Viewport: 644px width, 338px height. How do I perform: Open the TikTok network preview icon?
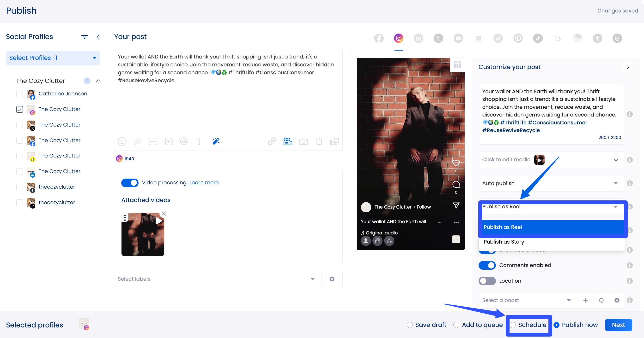[537, 38]
